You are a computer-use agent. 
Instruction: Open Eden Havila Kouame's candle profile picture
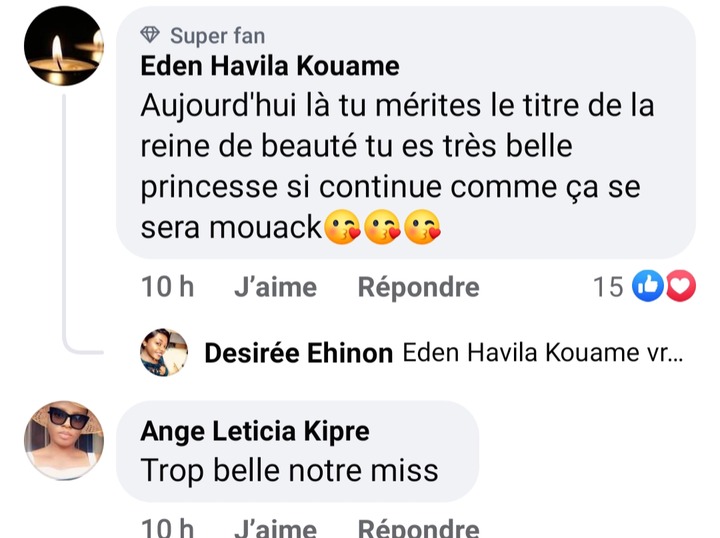tap(64, 46)
